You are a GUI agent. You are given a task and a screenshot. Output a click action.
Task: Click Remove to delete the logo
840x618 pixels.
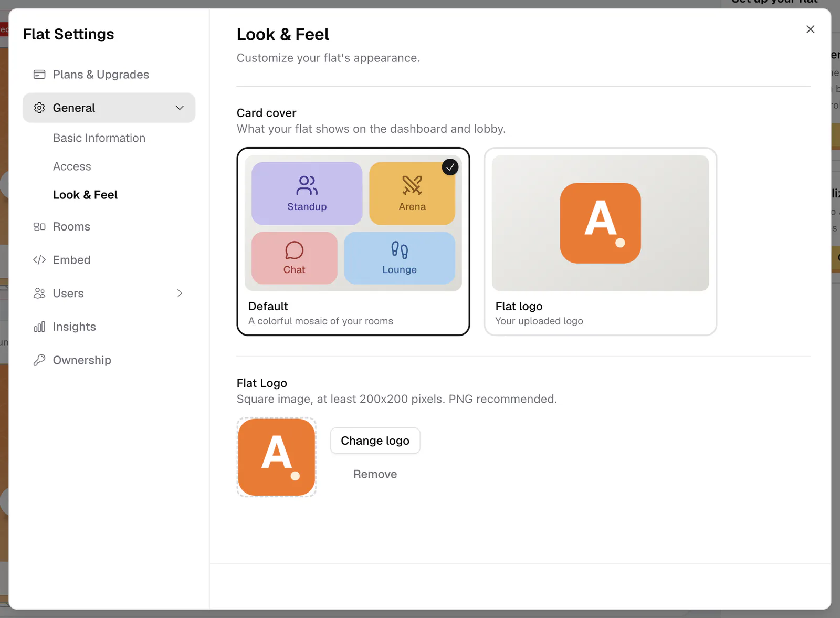point(375,474)
